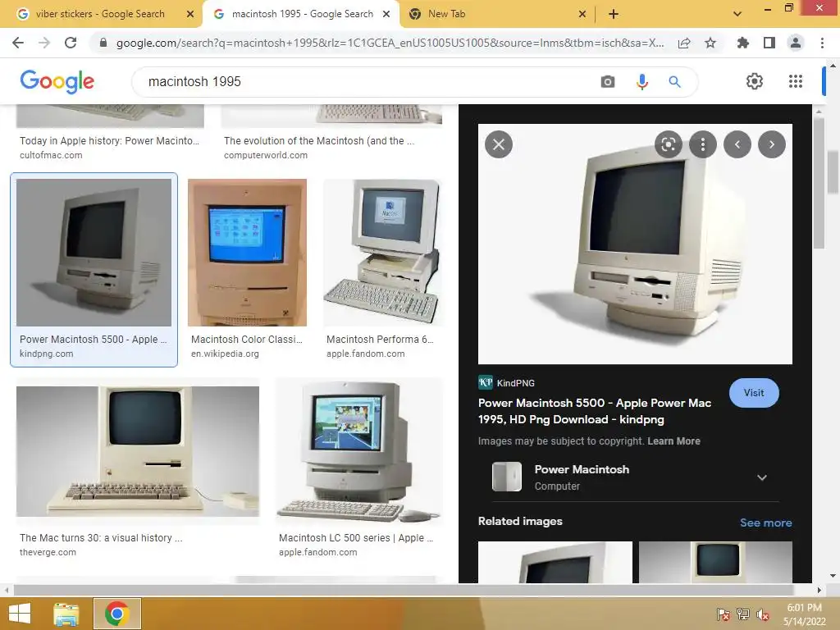Open network tray icon

tap(743, 614)
